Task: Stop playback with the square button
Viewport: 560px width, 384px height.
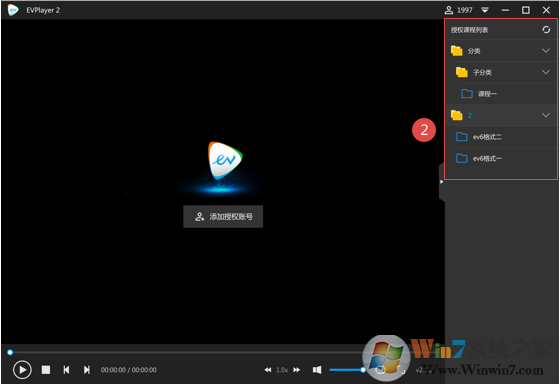Action: 46,370
